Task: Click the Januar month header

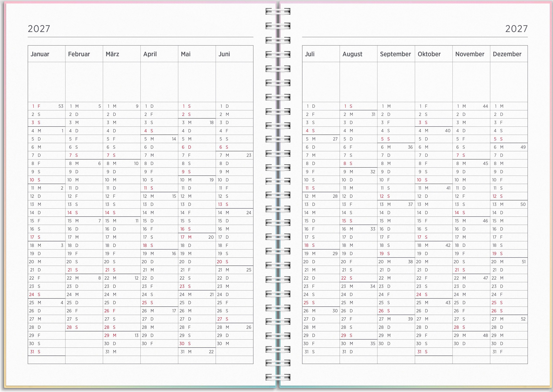Action: (40, 54)
